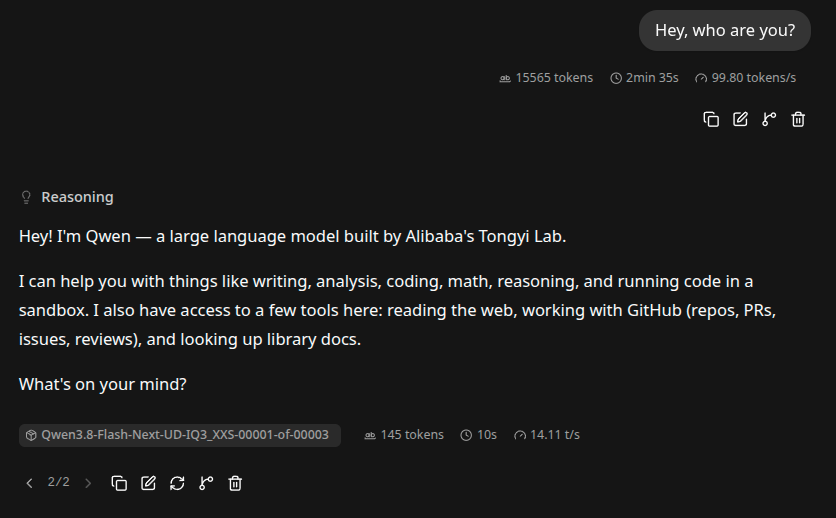Click the 15565 tokens statistic

pos(546,78)
